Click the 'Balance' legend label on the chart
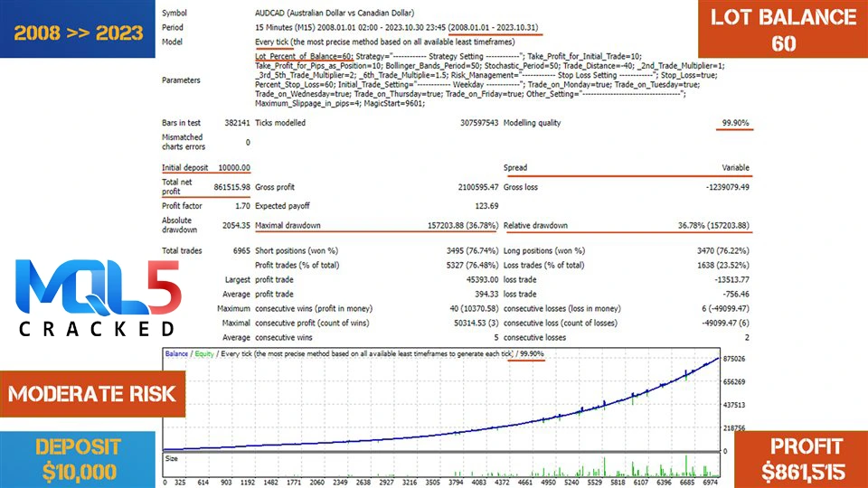Screen dimensions: 868x488 (x=176, y=353)
